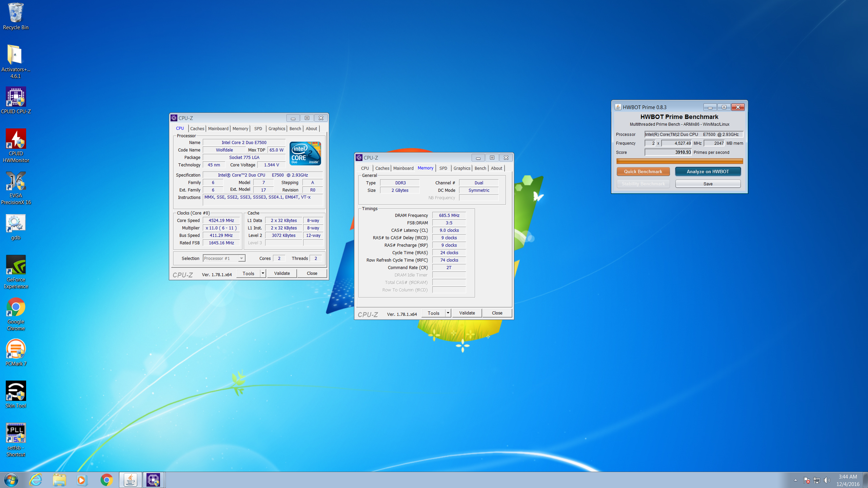
Task: Click Analyze on HWBOT button
Action: coord(708,171)
